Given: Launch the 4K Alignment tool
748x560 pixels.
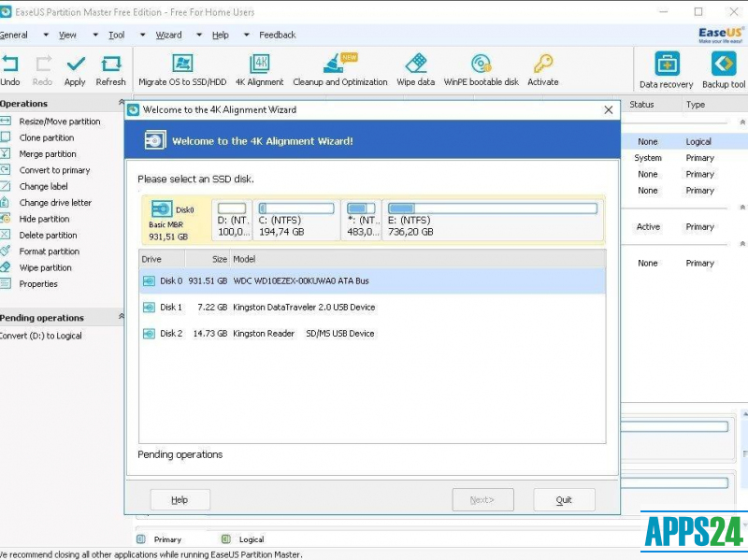Looking at the screenshot, I should click(260, 70).
